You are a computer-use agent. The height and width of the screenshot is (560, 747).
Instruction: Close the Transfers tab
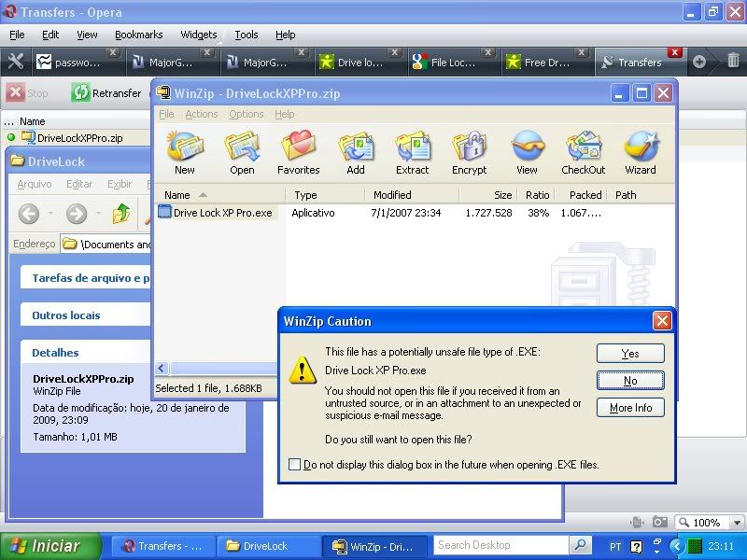pos(674,52)
